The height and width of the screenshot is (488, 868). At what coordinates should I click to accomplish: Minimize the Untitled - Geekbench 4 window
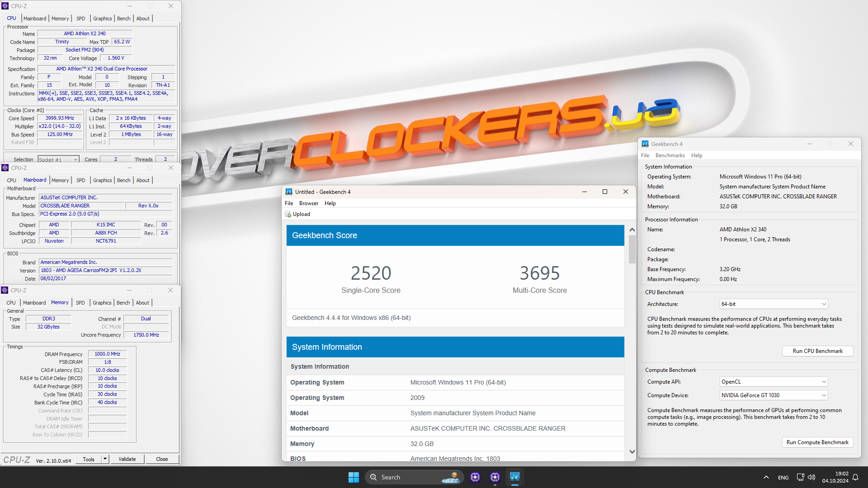point(585,192)
